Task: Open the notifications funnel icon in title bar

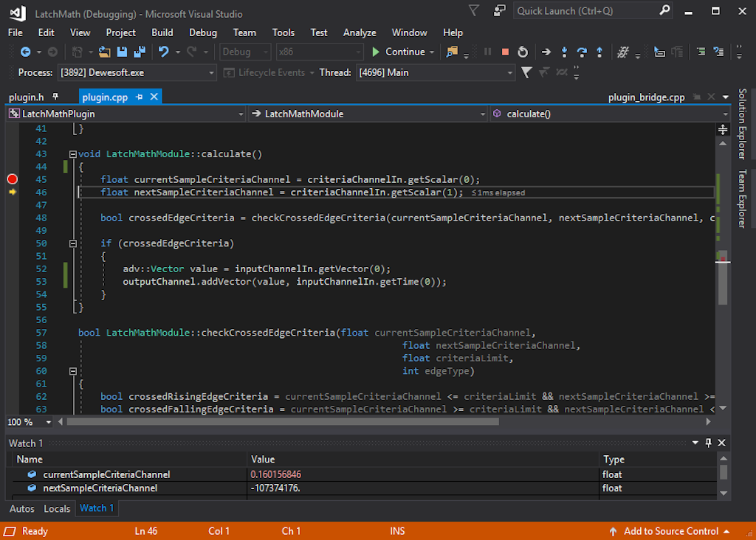Action: pos(474,10)
